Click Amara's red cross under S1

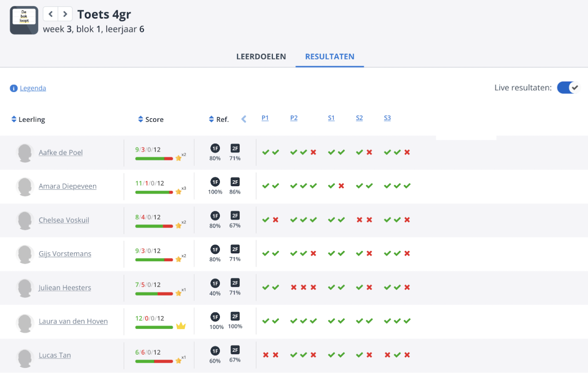click(341, 186)
